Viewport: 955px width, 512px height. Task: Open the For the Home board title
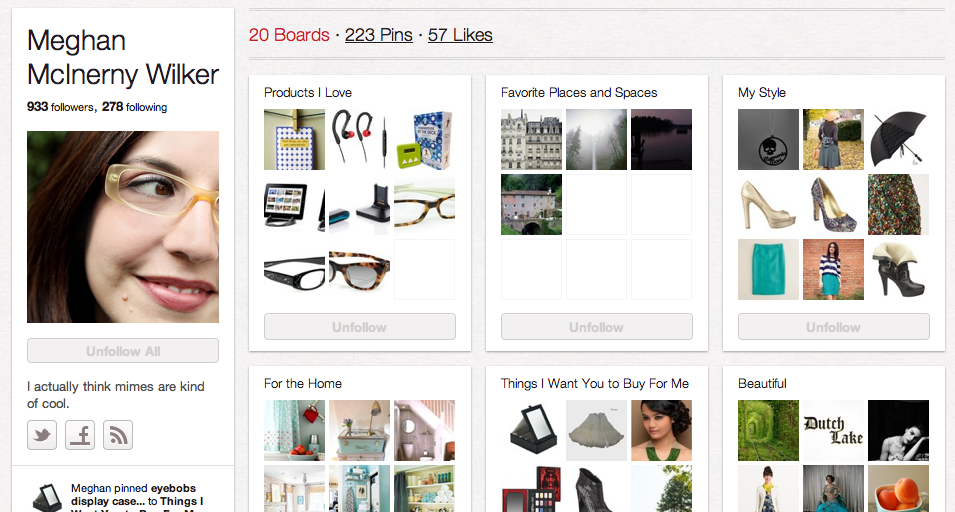[303, 384]
